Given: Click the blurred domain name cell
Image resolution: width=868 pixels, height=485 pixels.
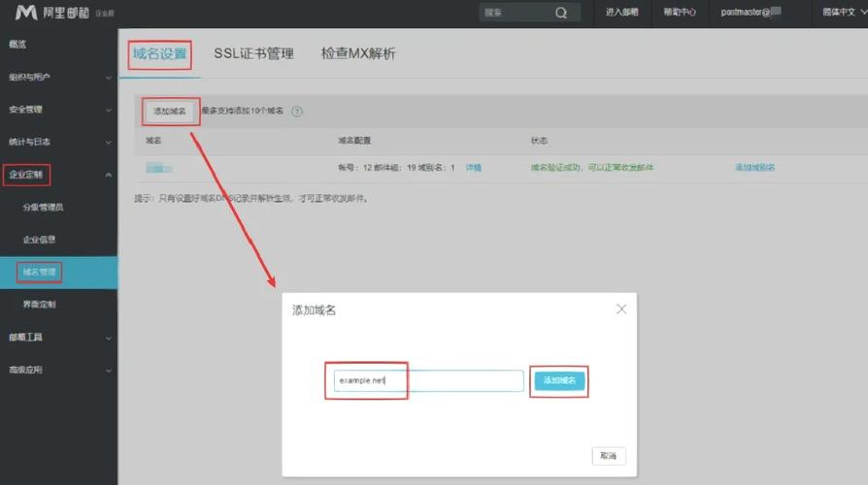Looking at the screenshot, I should pos(159,168).
